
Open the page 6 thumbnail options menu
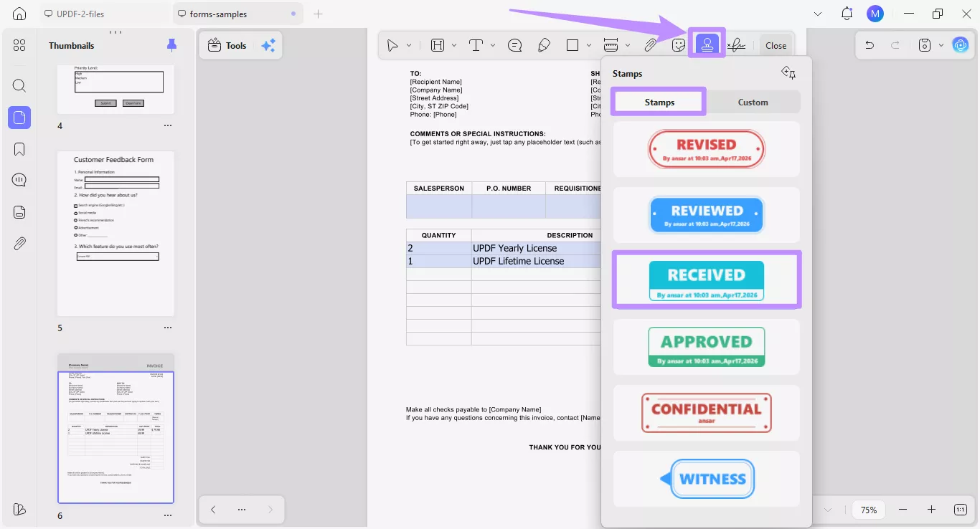[168, 515]
